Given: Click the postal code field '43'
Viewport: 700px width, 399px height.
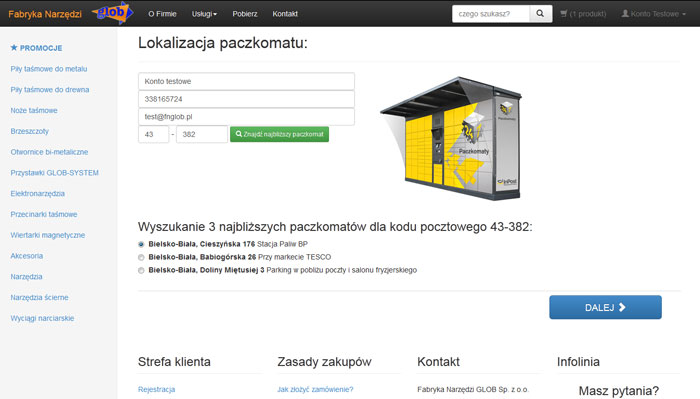Looking at the screenshot, I should 154,134.
